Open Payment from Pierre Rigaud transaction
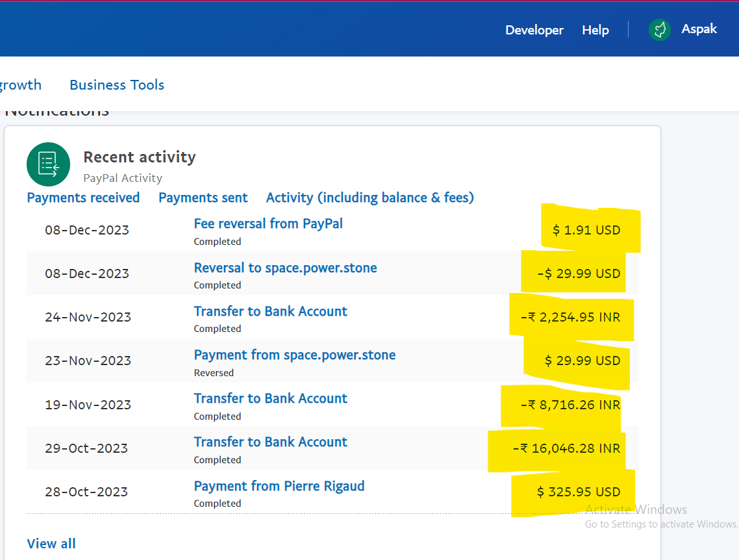739x560 pixels. coord(279,486)
